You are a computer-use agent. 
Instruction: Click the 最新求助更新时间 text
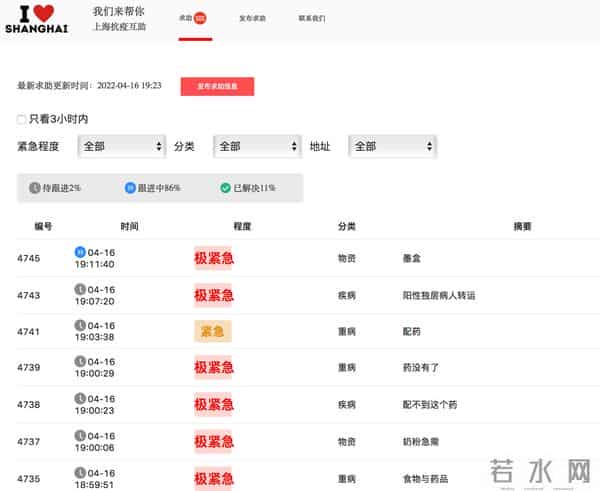click(x=89, y=85)
